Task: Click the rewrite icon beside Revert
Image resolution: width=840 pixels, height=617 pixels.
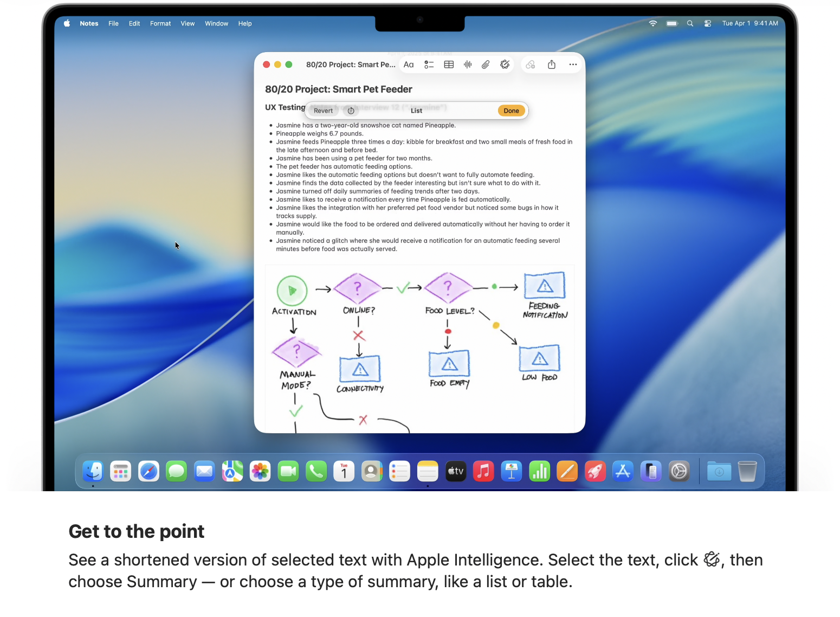Action: click(x=351, y=111)
